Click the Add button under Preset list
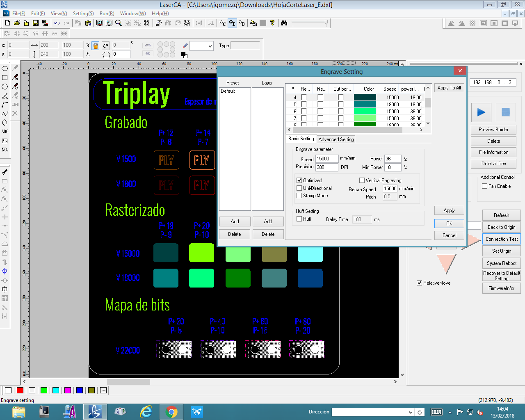The height and width of the screenshot is (420, 525). click(x=235, y=221)
